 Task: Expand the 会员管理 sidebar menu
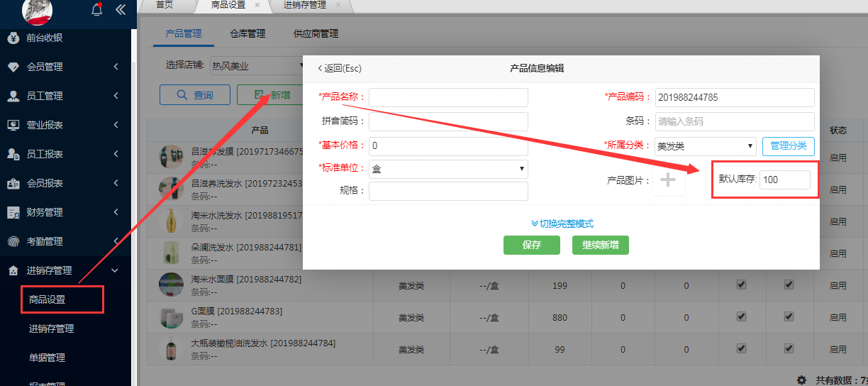pos(116,67)
